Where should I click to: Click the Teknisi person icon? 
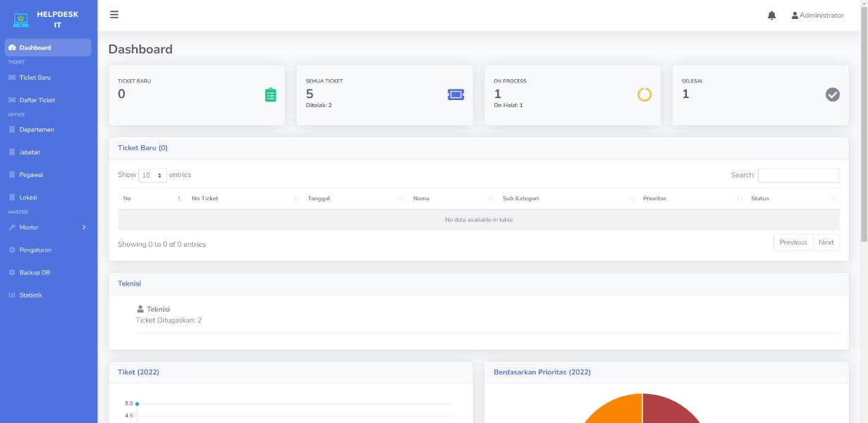140,309
